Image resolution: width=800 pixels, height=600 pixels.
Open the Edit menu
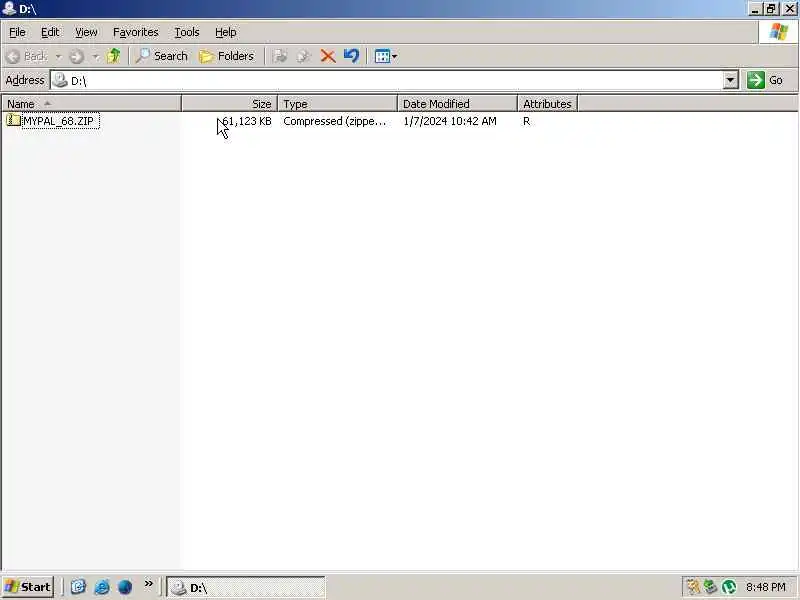(49, 32)
